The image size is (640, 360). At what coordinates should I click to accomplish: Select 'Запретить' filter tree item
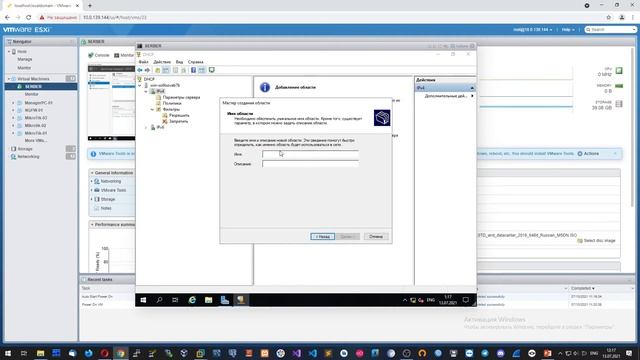click(178, 121)
